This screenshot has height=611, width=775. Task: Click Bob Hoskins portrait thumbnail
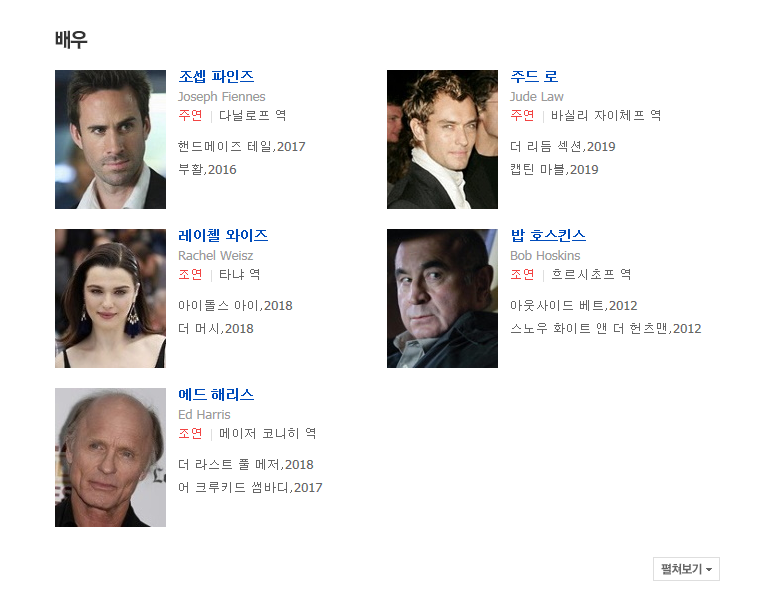[442, 298]
